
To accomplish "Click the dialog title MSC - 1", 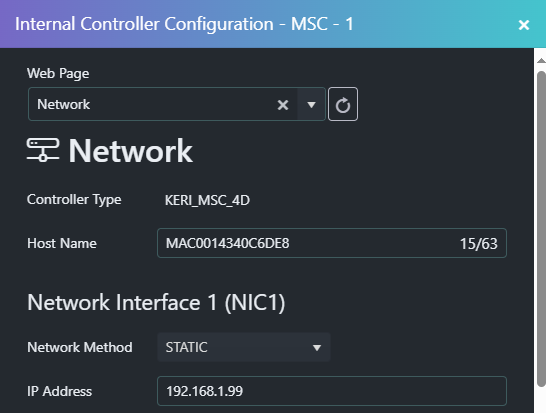I will 322,24.
